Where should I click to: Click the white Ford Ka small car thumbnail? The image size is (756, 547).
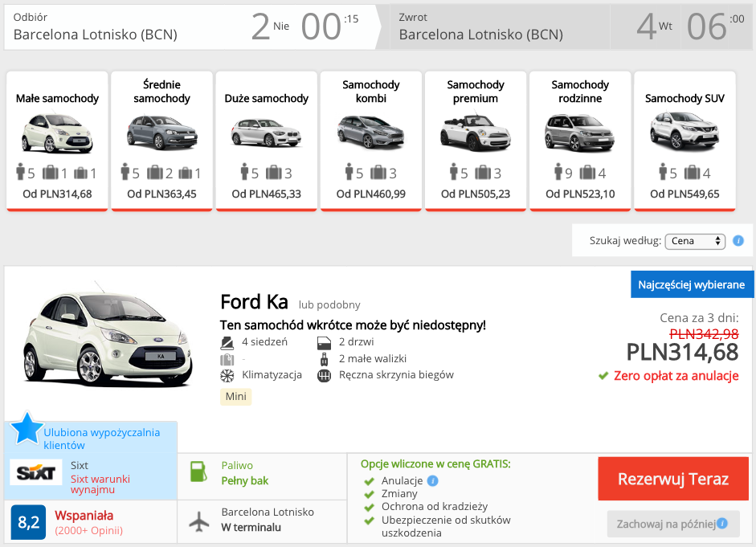57,133
